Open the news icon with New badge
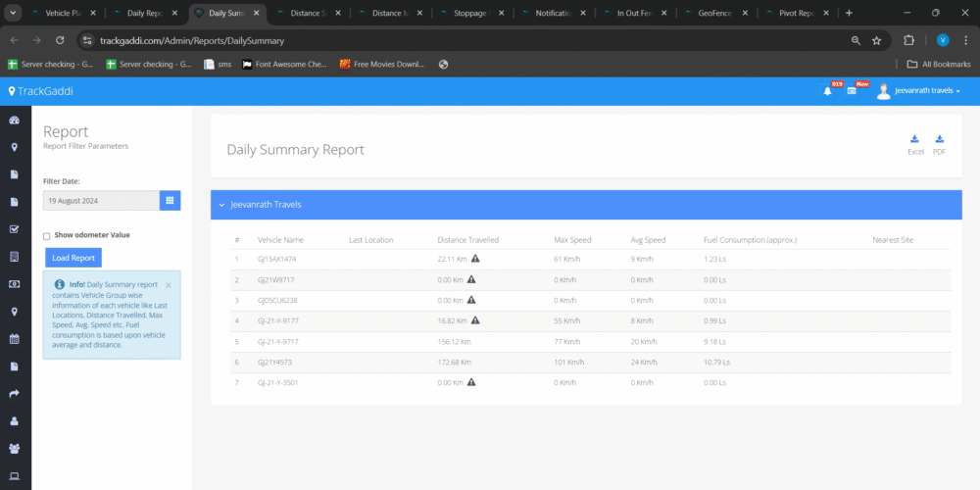 point(852,91)
